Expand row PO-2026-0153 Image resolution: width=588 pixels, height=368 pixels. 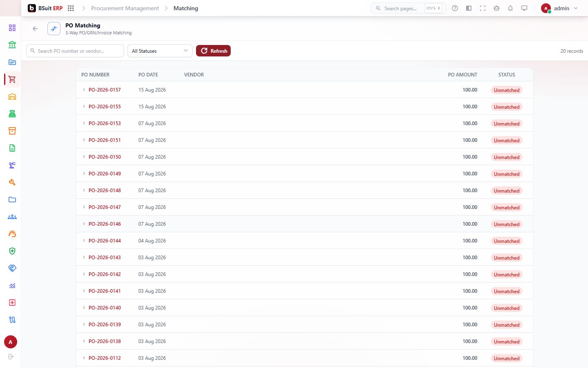tap(84, 123)
